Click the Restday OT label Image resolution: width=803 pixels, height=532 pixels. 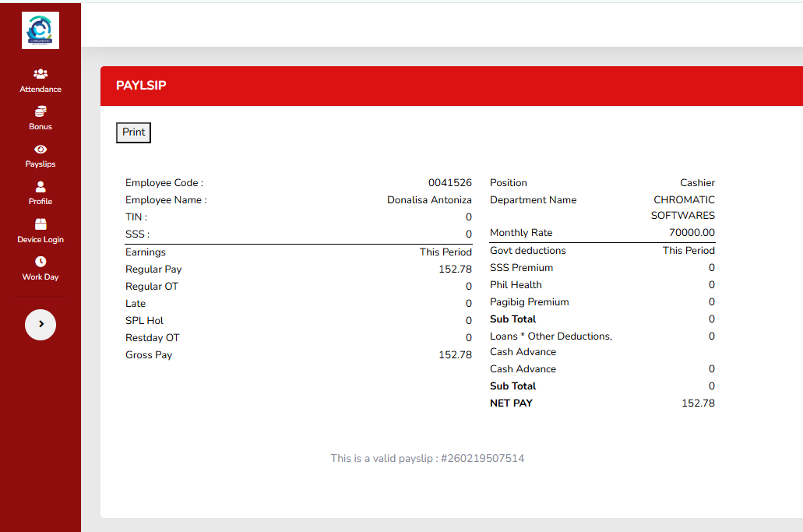pos(152,338)
